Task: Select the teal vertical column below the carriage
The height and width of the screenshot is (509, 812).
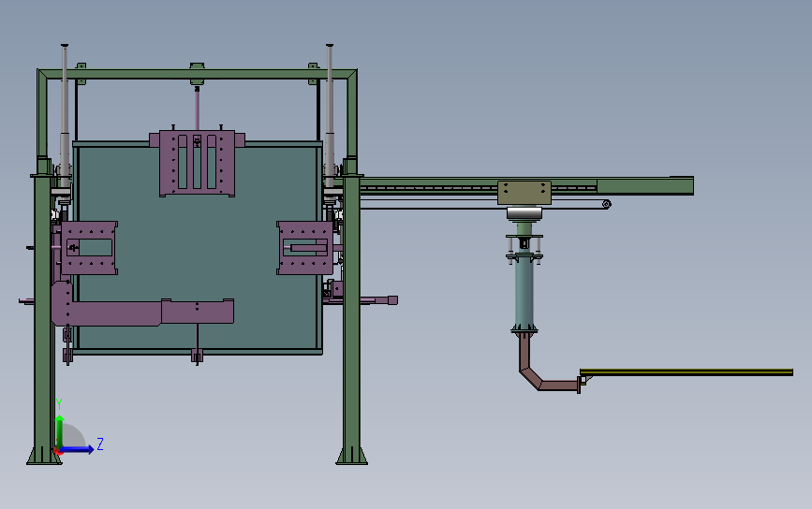Action: point(524,293)
